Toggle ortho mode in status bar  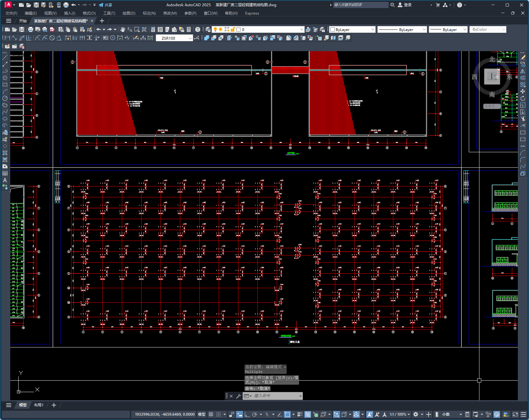[x=247, y=414]
